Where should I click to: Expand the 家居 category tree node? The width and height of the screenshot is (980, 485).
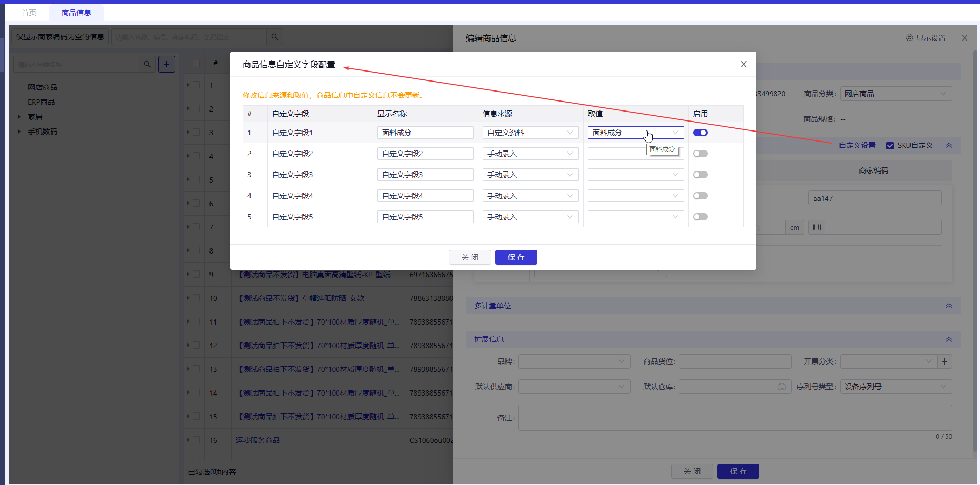coord(19,117)
